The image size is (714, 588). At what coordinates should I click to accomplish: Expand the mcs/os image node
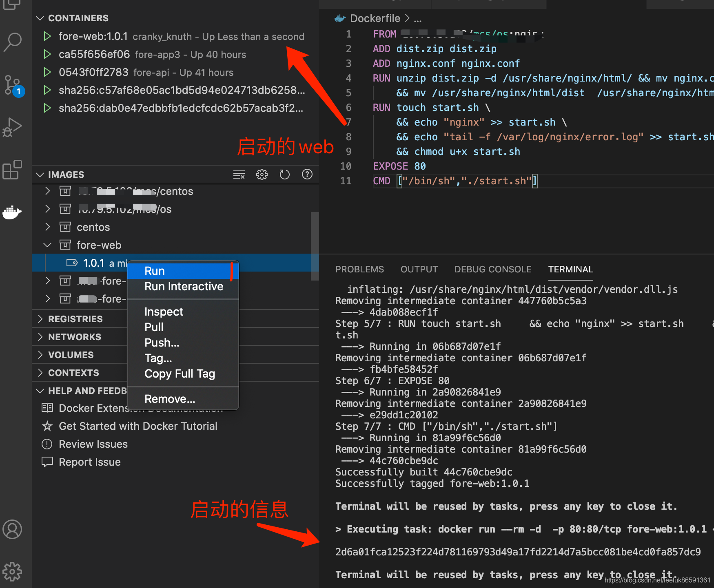click(47, 209)
